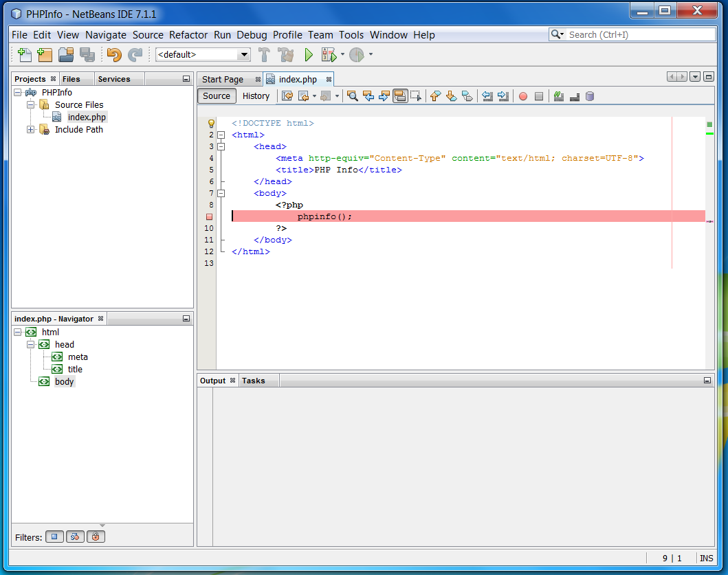Click the Clean and Build toolbar icon
Viewport: 728px width, 575px height.
click(287, 54)
